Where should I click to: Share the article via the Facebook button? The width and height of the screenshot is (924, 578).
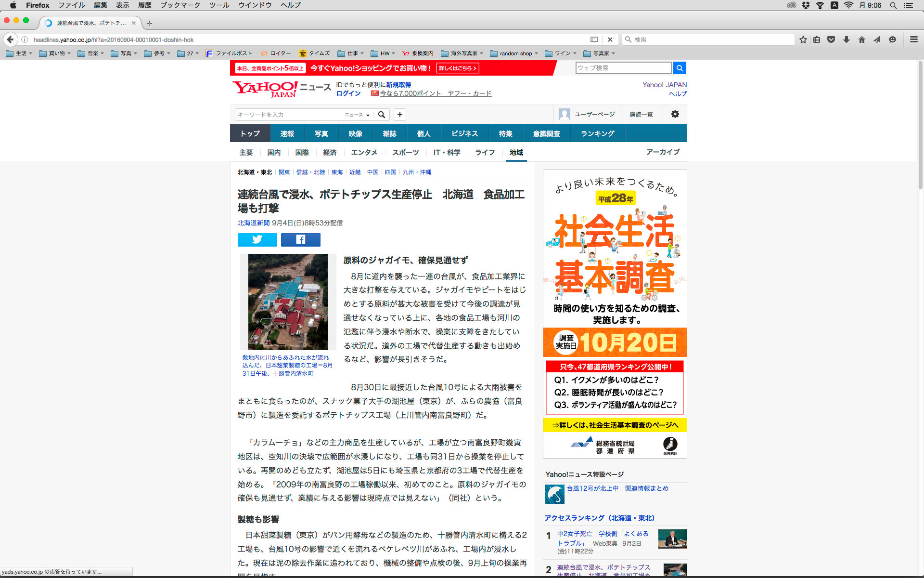point(300,239)
